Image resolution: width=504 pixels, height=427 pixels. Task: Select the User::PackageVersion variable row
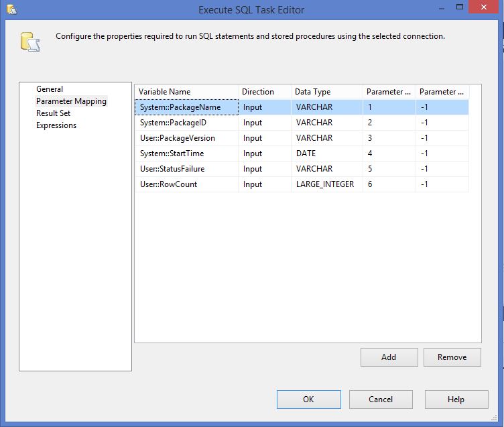(x=178, y=138)
